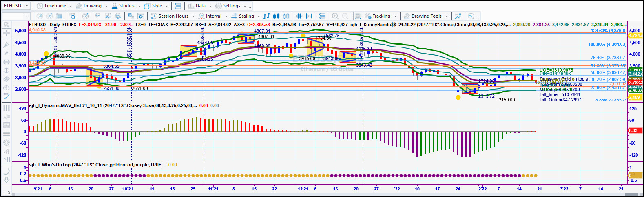The height and width of the screenshot is (197, 644).
Task: Click the grid table icon near search
Action: click(x=59, y=16)
